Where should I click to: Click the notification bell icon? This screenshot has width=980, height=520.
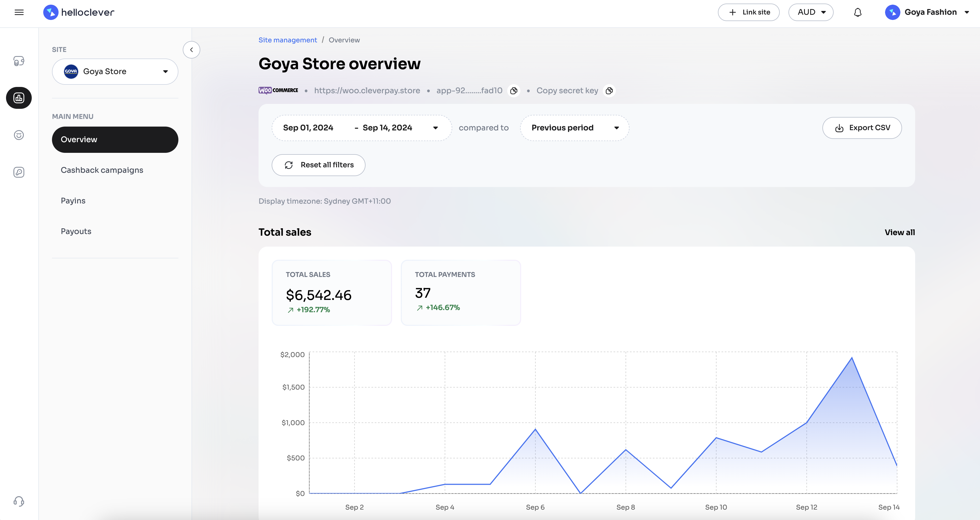coord(857,12)
